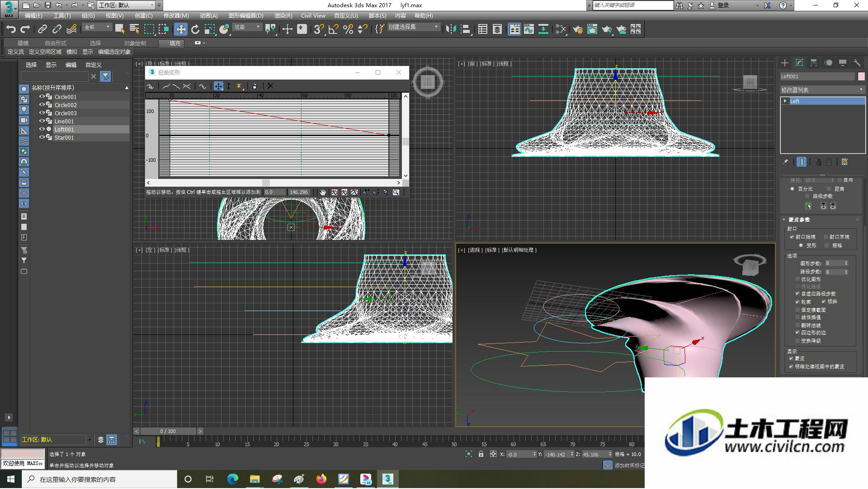Open the Rendered Frame Window icon

592,29
